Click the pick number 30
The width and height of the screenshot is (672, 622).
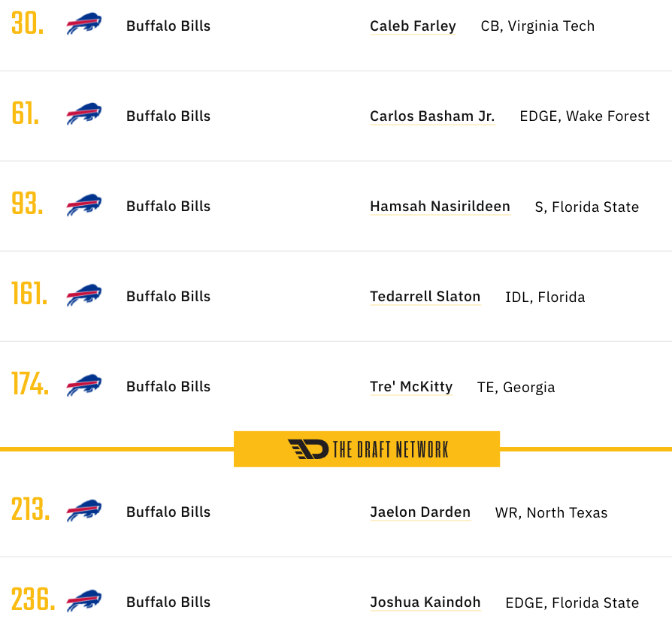pos(27,23)
